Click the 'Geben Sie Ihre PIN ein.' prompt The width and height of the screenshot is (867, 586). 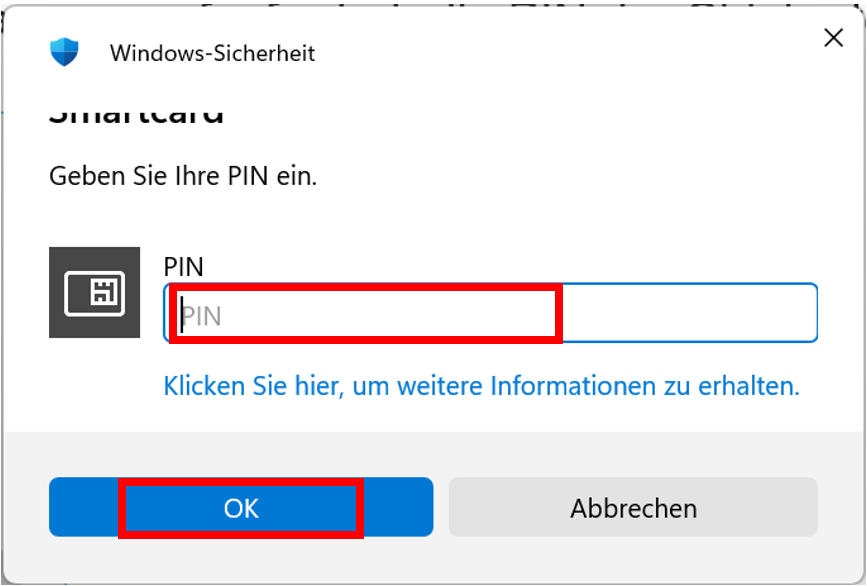coord(183,177)
